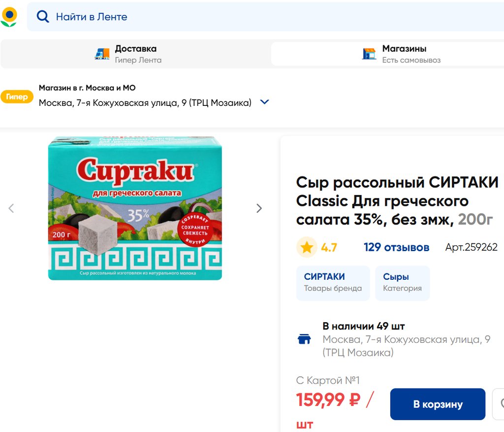Expand the store address dropdown
This screenshot has height=432, width=504.
click(x=264, y=102)
